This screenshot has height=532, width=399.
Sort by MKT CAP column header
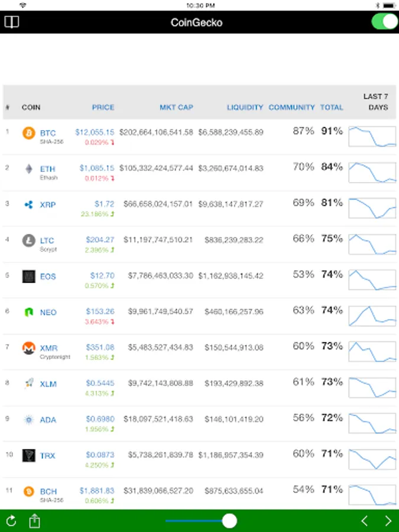click(x=176, y=107)
